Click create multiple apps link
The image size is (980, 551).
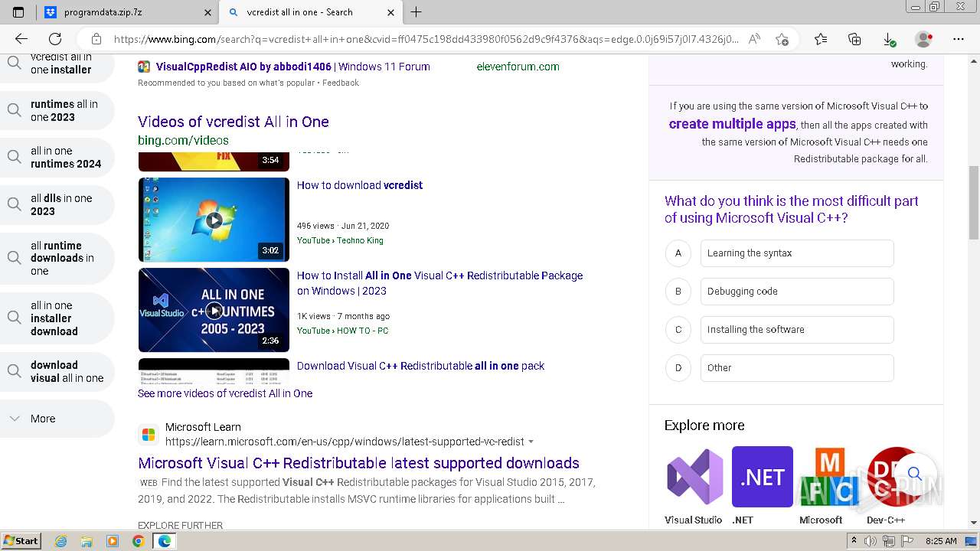(x=732, y=124)
